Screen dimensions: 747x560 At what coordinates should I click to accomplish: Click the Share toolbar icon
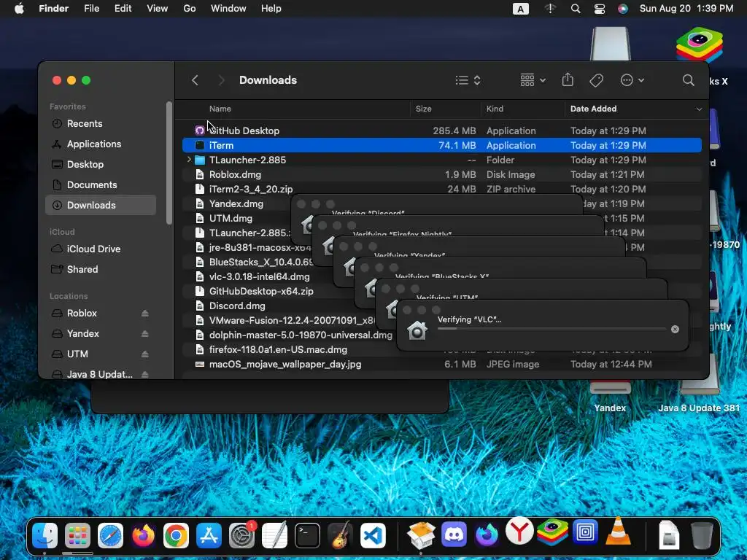(568, 79)
